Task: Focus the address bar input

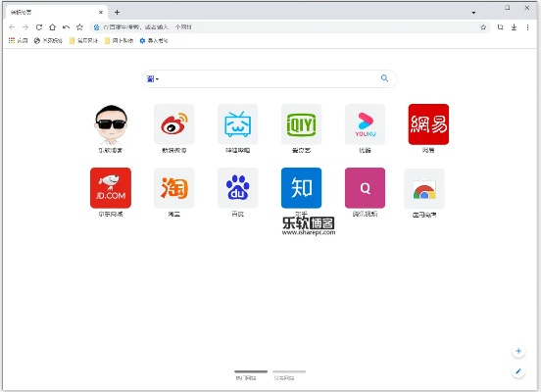Action: point(290,26)
